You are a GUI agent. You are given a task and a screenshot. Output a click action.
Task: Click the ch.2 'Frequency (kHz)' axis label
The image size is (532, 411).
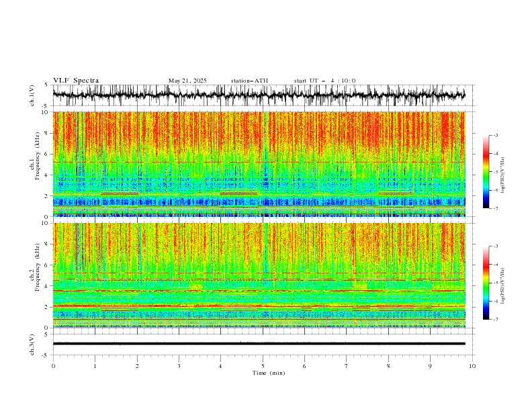38,267
